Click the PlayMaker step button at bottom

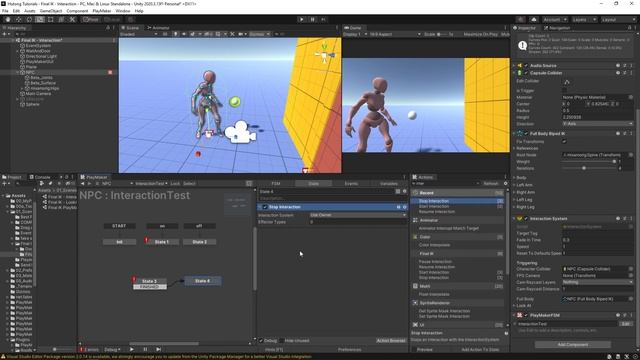tap(158, 349)
